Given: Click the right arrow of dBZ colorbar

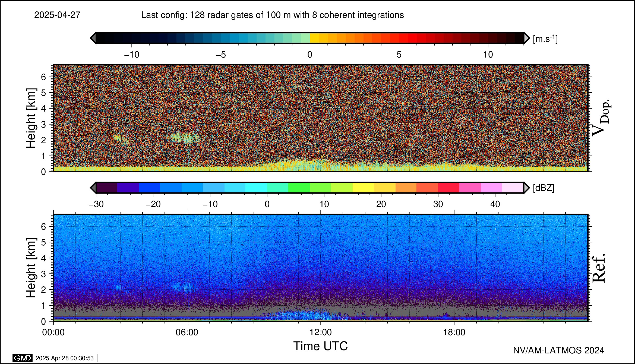Looking at the screenshot, I should [x=527, y=188].
